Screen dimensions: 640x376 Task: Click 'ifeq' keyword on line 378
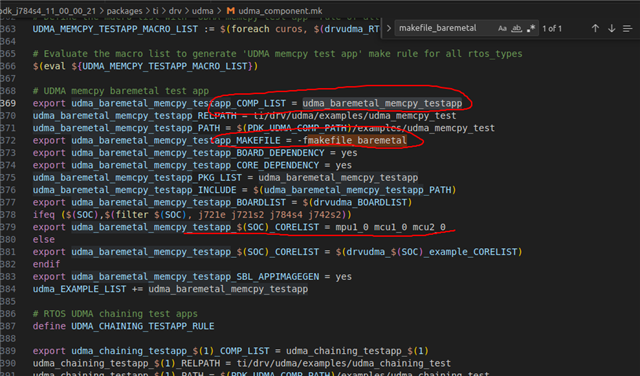click(x=44, y=215)
